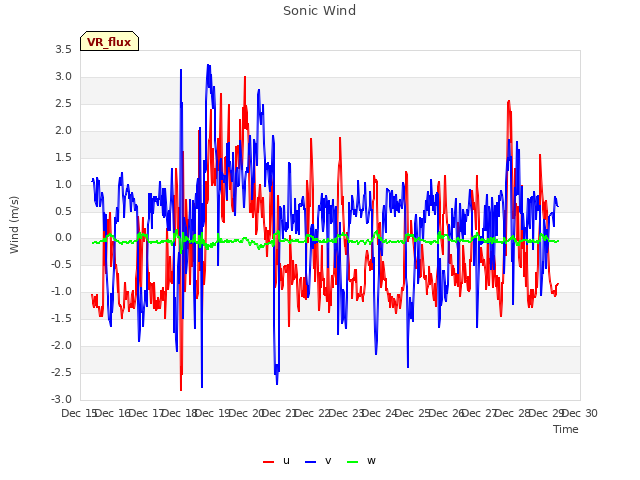Click the blue v legend color marker

click(311, 462)
